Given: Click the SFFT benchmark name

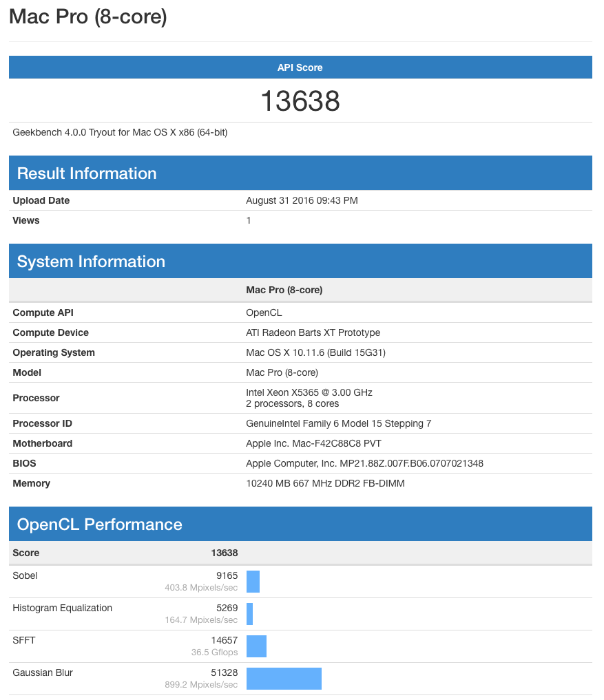Looking at the screenshot, I should click(23, 641).
